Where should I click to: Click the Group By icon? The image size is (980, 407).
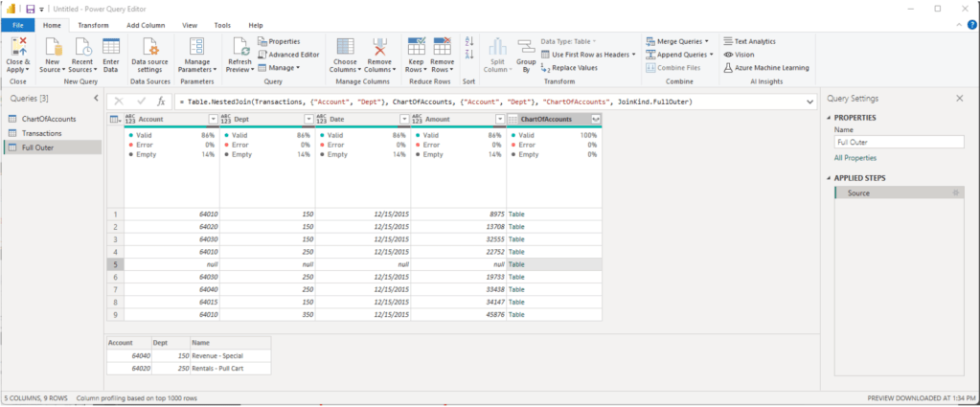[x=525, y=56]
